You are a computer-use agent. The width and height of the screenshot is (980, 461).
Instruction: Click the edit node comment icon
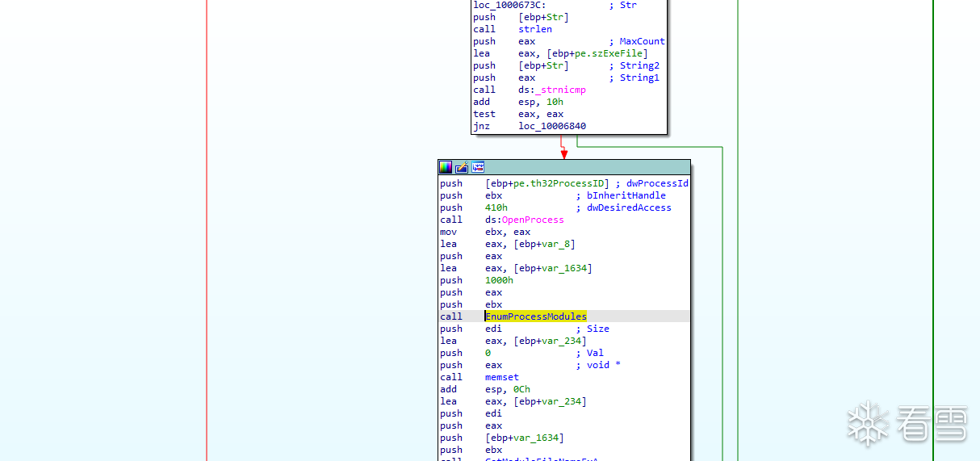tap(462, 167)
